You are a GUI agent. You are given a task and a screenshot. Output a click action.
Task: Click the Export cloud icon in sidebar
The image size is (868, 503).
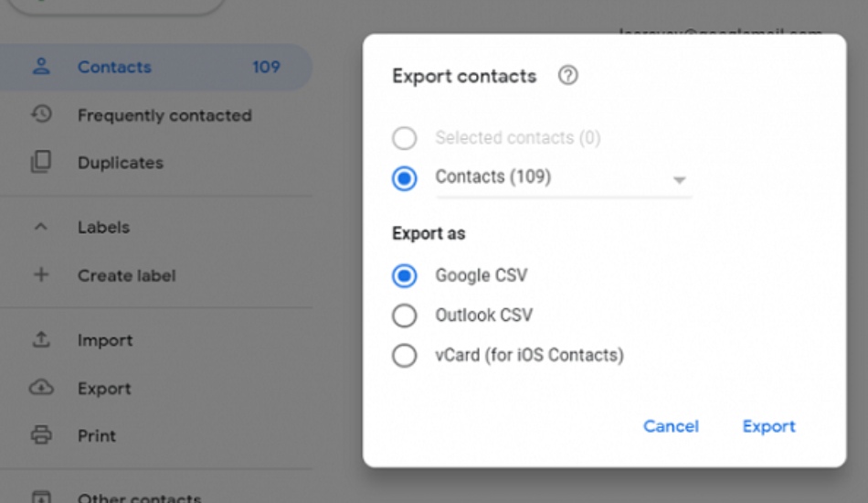41,387
